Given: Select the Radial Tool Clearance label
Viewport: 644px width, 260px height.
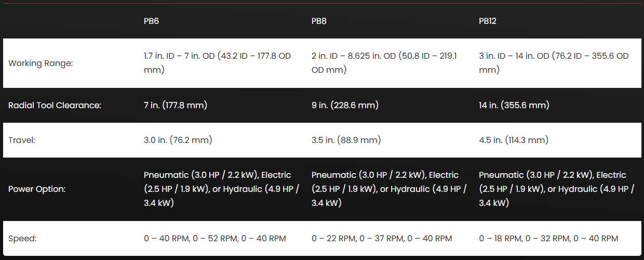Looking at the screenshot, I should click(x=55, y=105).
